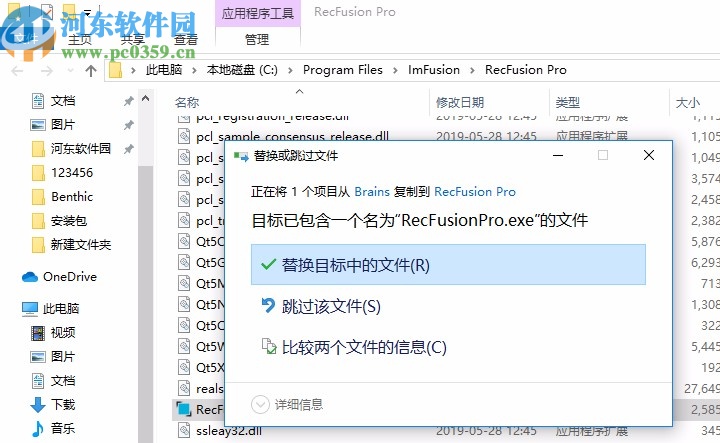Click the 此电脑 monitor icon in sidebar

pyautogui.click(x=30, y=309)
